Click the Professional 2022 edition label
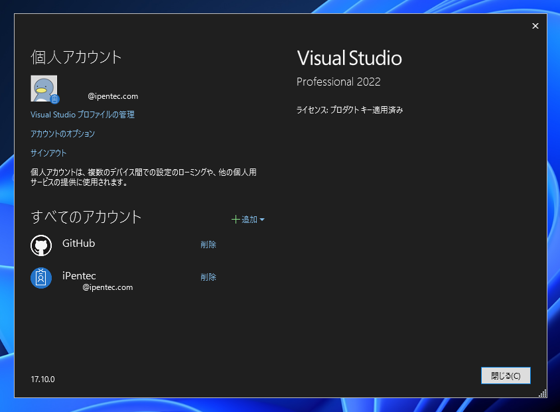 click(x=339, y=82)
